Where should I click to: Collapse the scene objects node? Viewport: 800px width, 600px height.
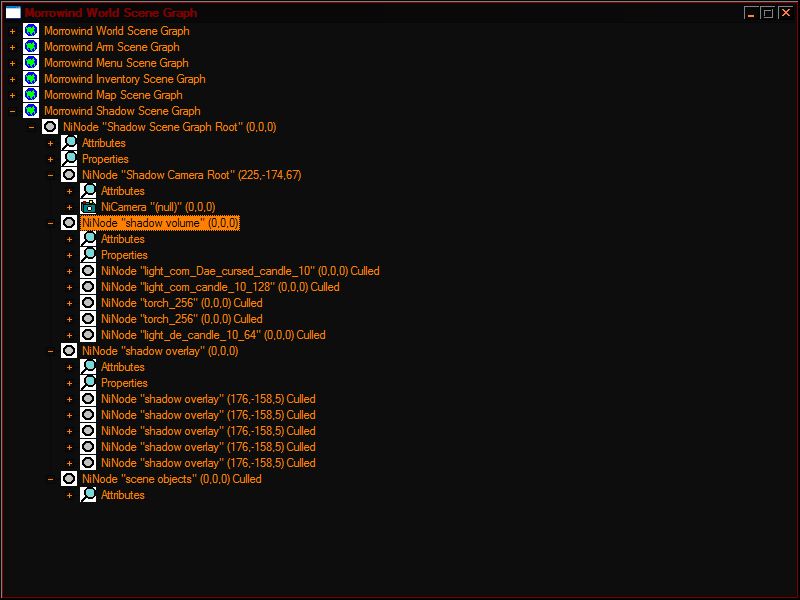point(50,479)
